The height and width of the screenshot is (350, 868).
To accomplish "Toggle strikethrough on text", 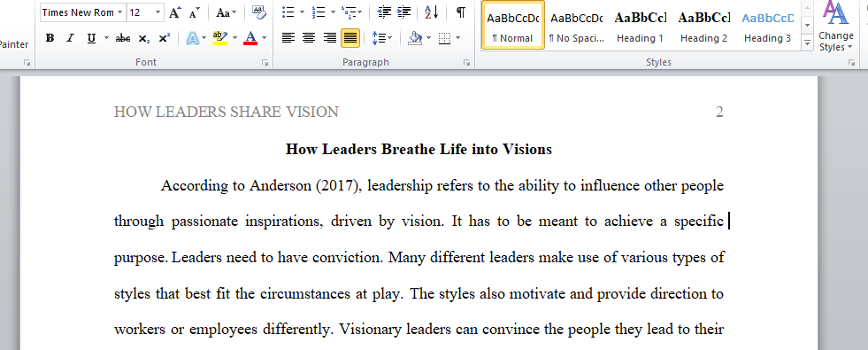I will 123,38.
